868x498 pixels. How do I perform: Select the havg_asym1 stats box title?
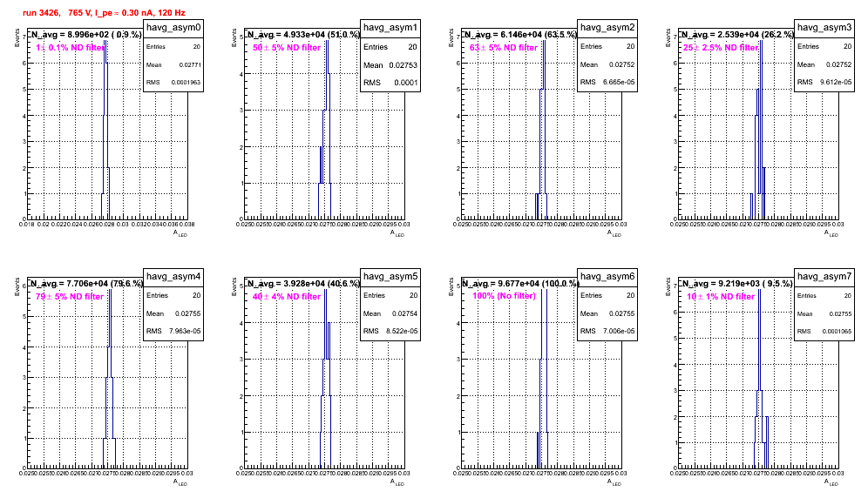coord(390,27)
